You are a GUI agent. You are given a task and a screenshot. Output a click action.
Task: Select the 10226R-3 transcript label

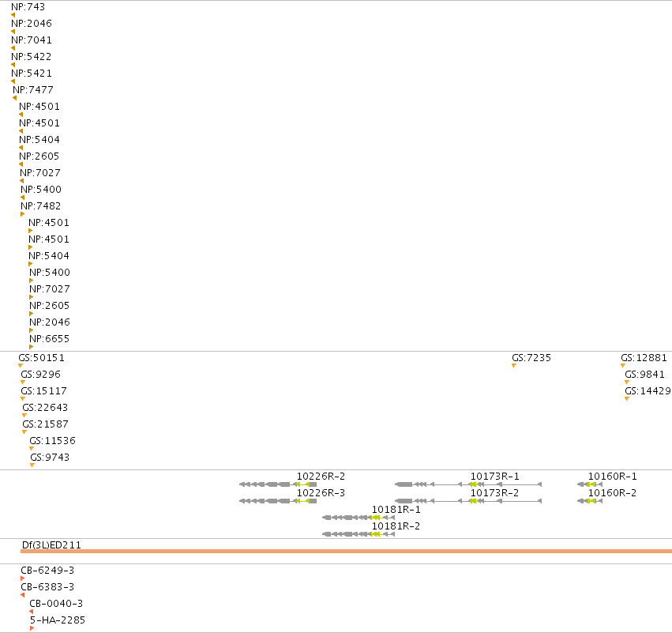click(321, 493)
